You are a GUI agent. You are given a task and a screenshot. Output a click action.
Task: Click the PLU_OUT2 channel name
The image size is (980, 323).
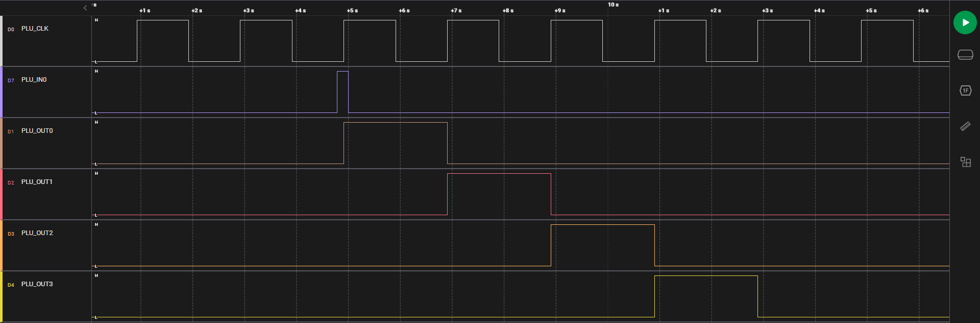click(x=37, y=233)
